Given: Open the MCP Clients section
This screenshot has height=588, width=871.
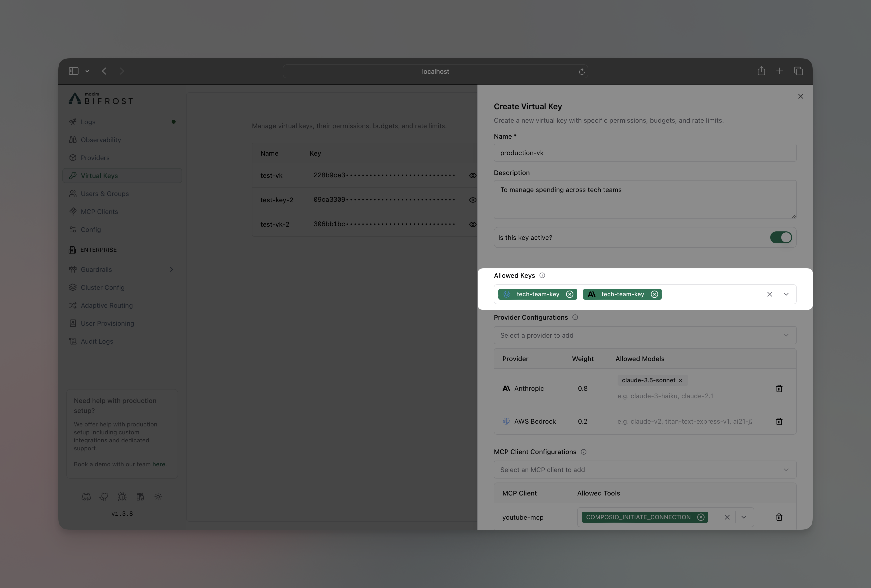Looking at the screenshot, I should coord(99,211).
